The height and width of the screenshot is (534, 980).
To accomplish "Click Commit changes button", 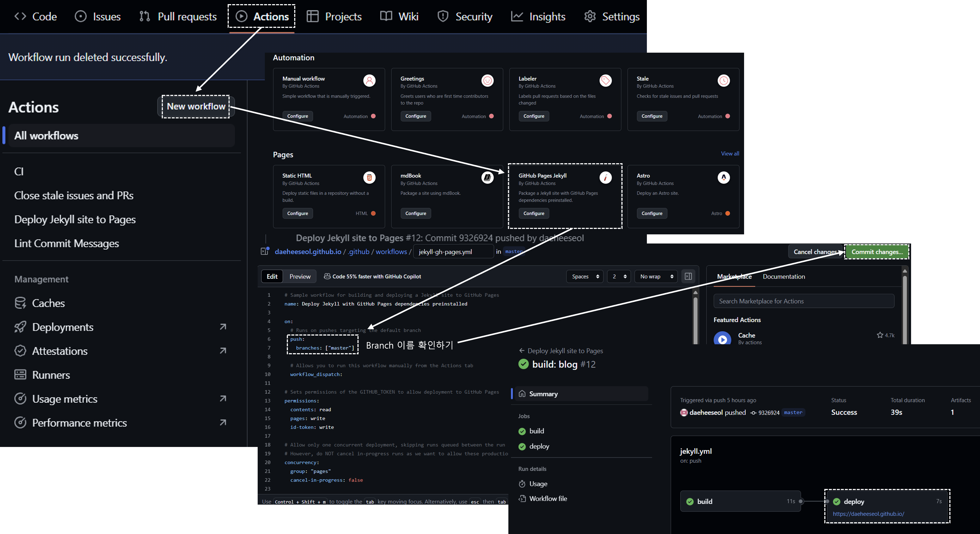I will point(876,252).
